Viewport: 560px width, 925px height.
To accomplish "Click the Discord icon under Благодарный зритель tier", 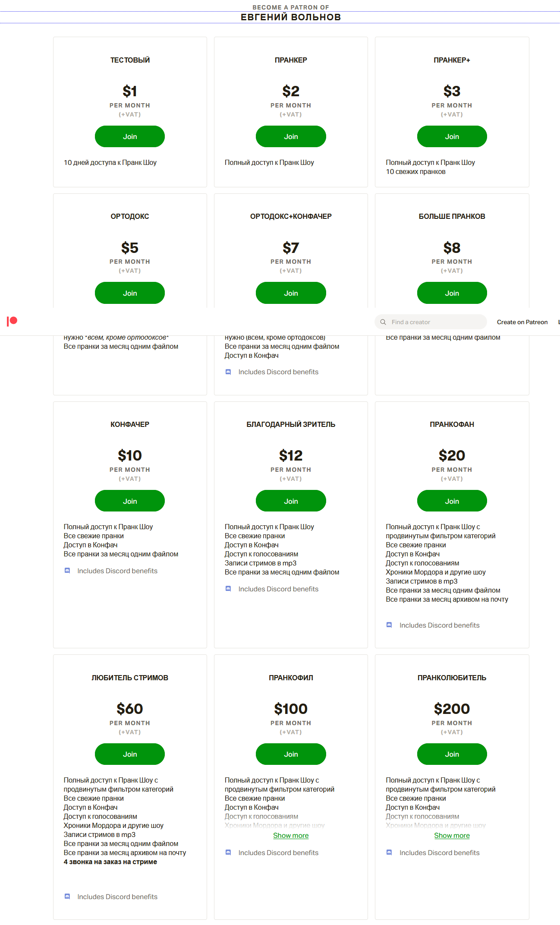I will pos(228,588).
